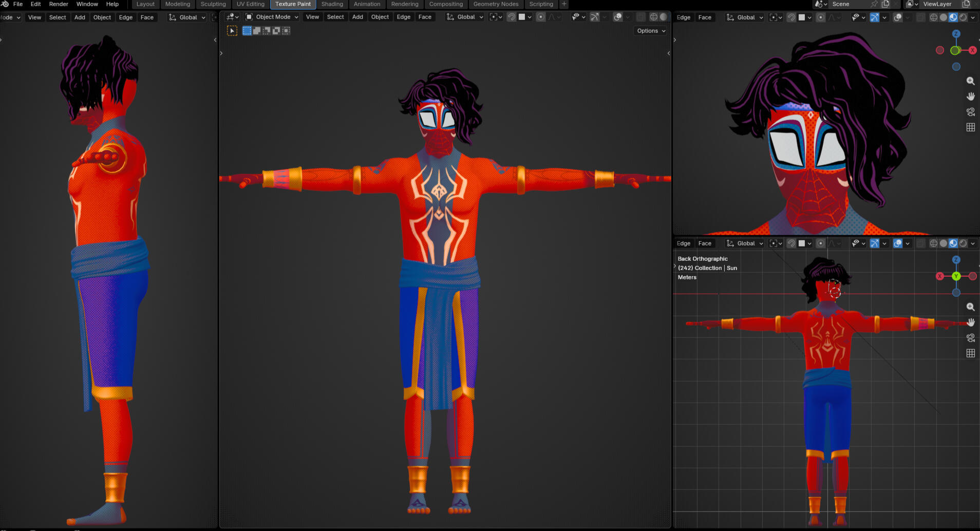Image resolution: width=980 pixels, height=531 pixels.
Task: Switch to the UV Editing workspace tab
Action: (251, 4)
